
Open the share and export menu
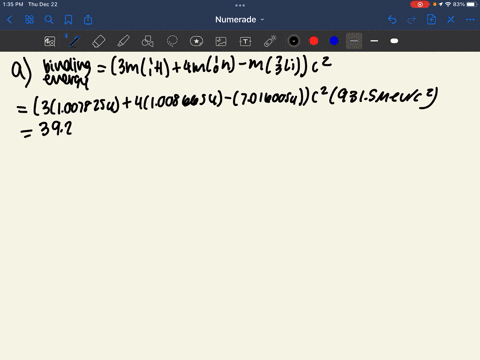(x=88, y=20)
